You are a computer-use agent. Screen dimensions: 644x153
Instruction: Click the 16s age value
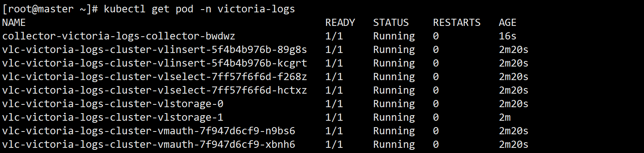click(x=508, y=36)
